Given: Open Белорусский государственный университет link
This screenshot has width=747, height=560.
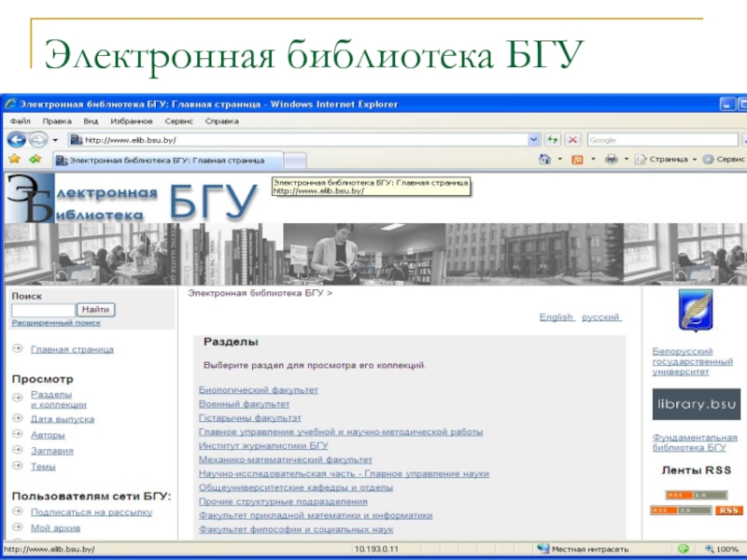Looking at the screenshot, I should point(692,361).
